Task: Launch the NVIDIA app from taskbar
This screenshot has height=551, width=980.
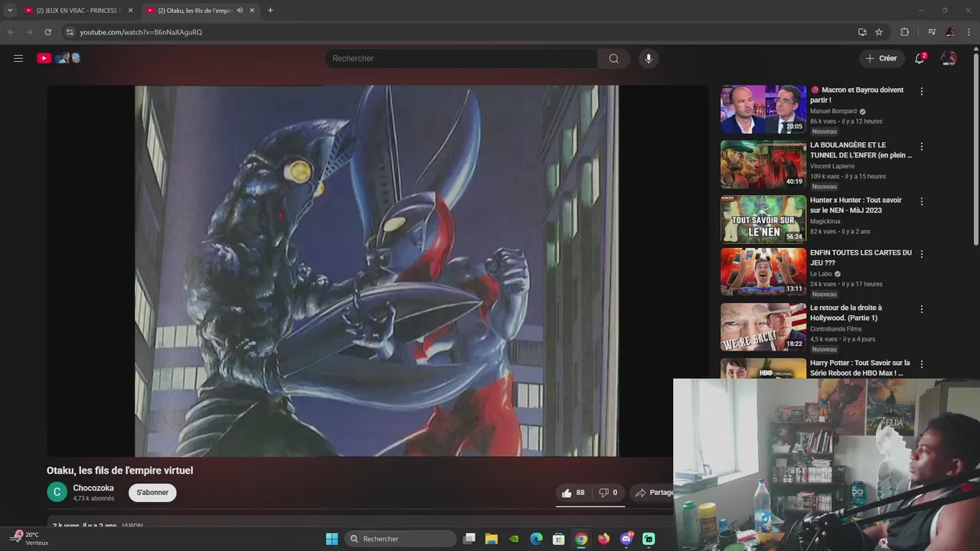Action: pyautogui.click(x=514, y=539)
